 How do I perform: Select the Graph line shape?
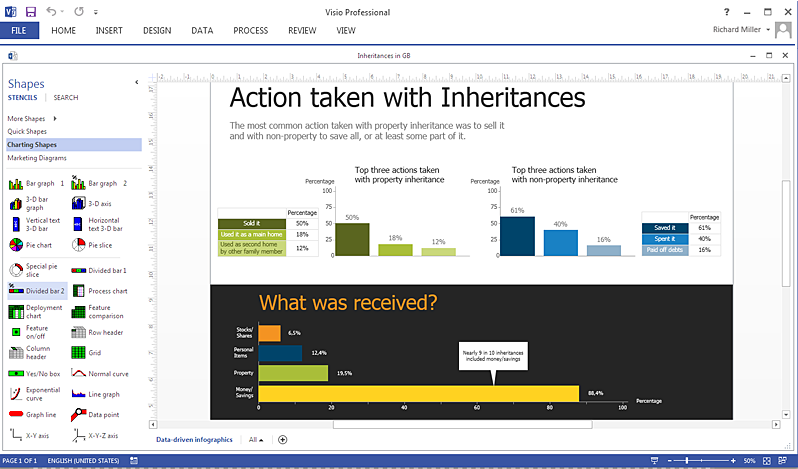click(33, 415)
